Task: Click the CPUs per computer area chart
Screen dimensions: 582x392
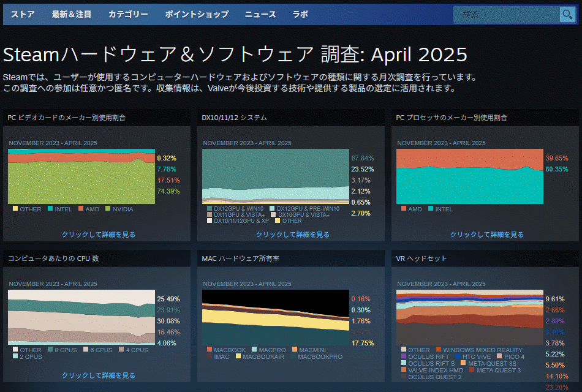Action: click(x=81, y=317)
